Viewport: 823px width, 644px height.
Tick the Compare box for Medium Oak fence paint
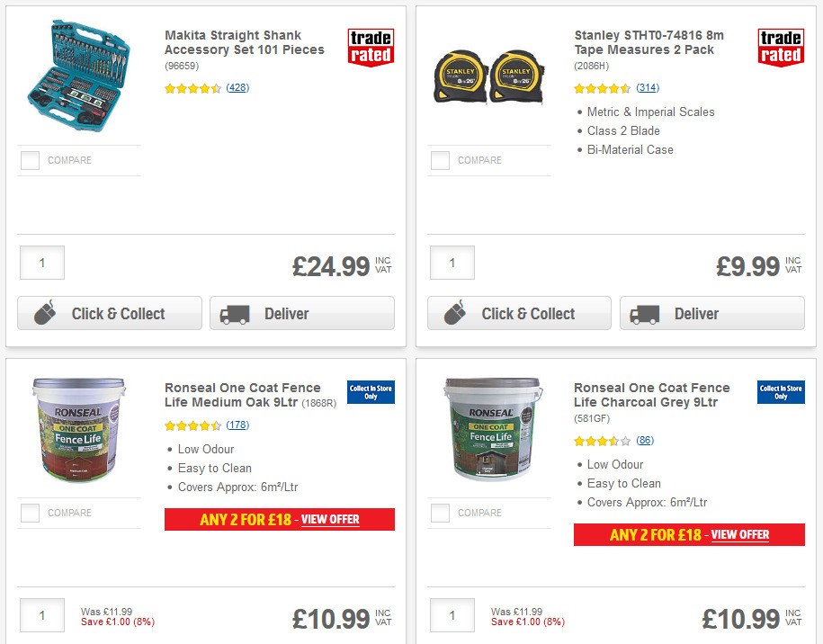(30, 513)
